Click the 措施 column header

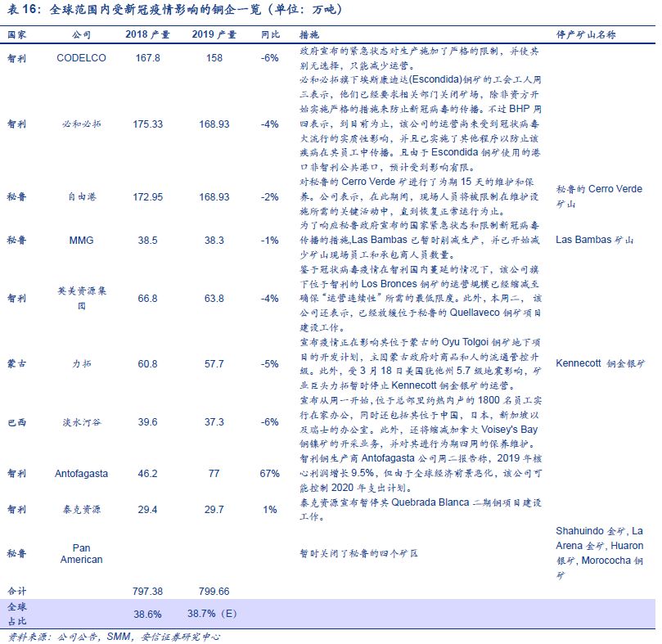[x=309, y=34]
